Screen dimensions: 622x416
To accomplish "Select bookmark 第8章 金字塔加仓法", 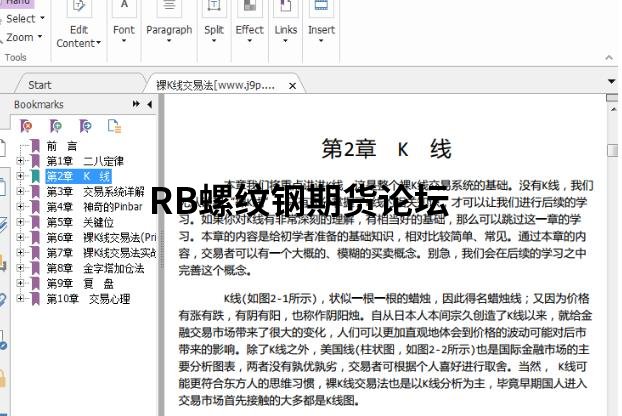I will point(96,268).
